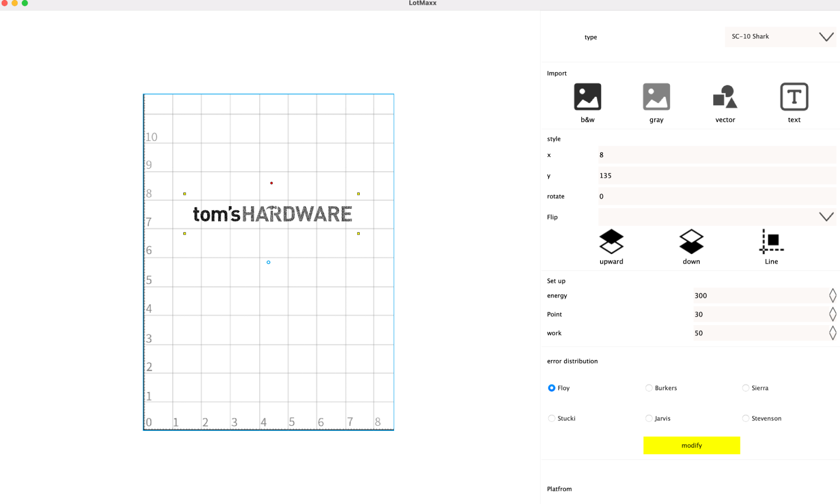Screen dimensions: 840x504
Task: Click the energy value field
Action: pos(761,296)
